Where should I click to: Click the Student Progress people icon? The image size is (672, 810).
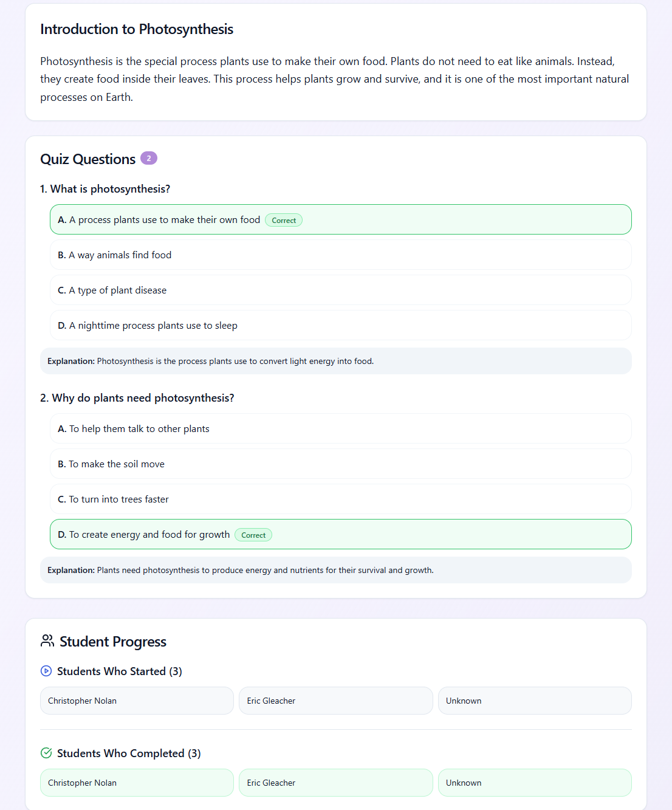(47, 641)
